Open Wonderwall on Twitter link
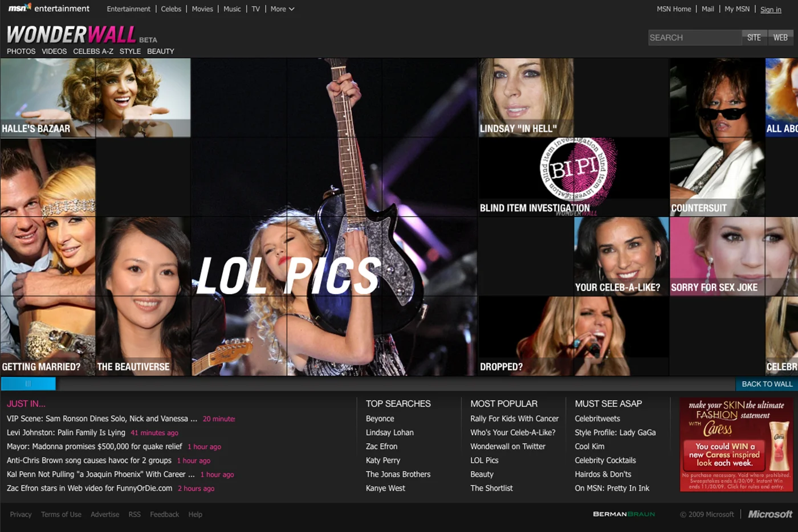 (508, 447)
